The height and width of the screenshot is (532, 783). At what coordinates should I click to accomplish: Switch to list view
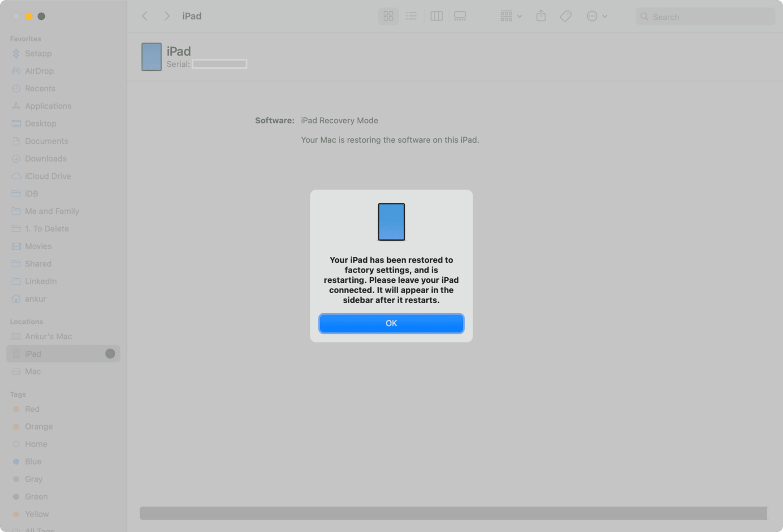(x=411, y=16)
